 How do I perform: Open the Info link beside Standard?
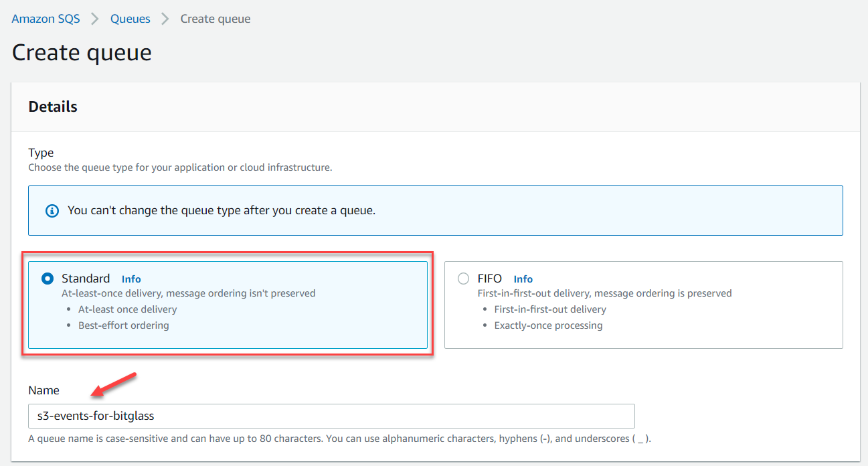tap(131, 279)
